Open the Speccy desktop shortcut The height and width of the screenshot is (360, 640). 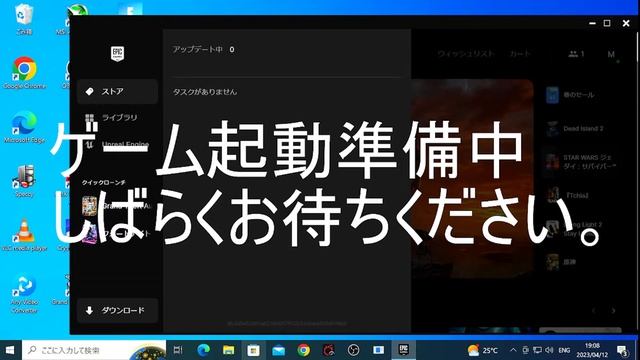coord(24,181)
